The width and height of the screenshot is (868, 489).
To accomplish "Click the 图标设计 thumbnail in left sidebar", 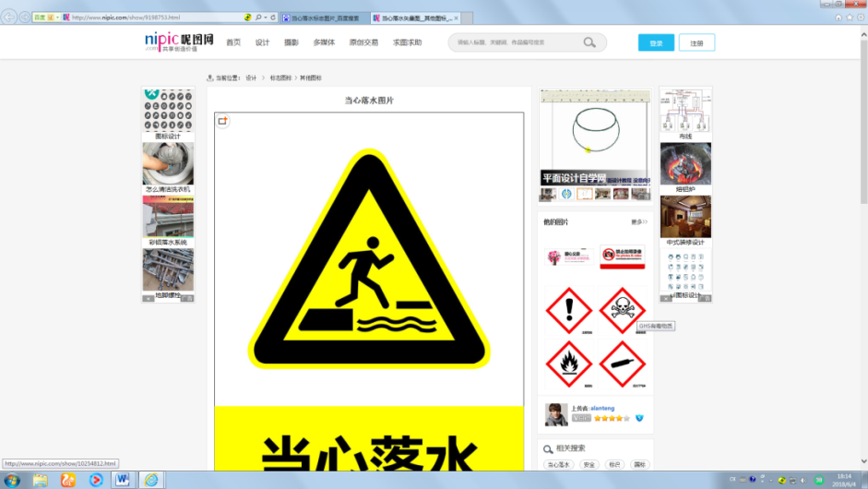I will click(x=168, y=114).
